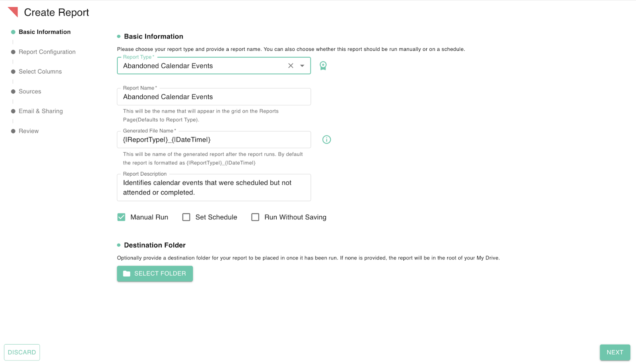Enable the Set Schedule option
The width and height of the screenshot is (636, 364).
point(186,217)
